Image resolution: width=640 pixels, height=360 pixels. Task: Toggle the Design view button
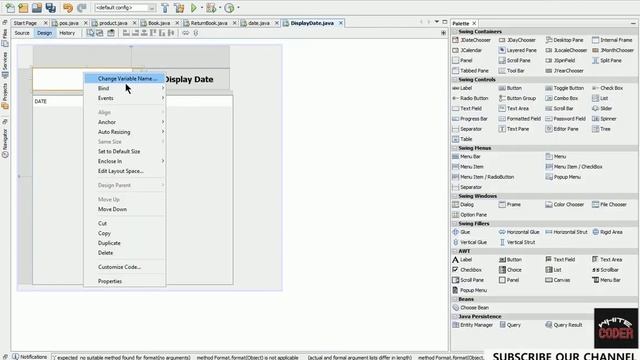point(44,33)
